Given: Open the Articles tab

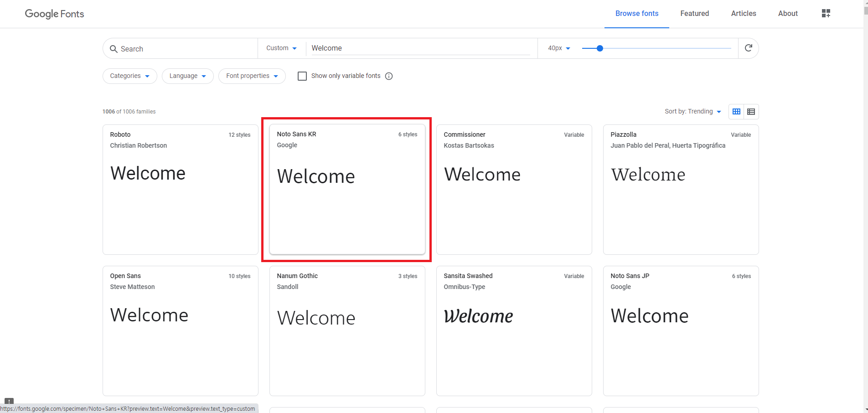Looking at the screenshot, I should [x=744, y=14].
